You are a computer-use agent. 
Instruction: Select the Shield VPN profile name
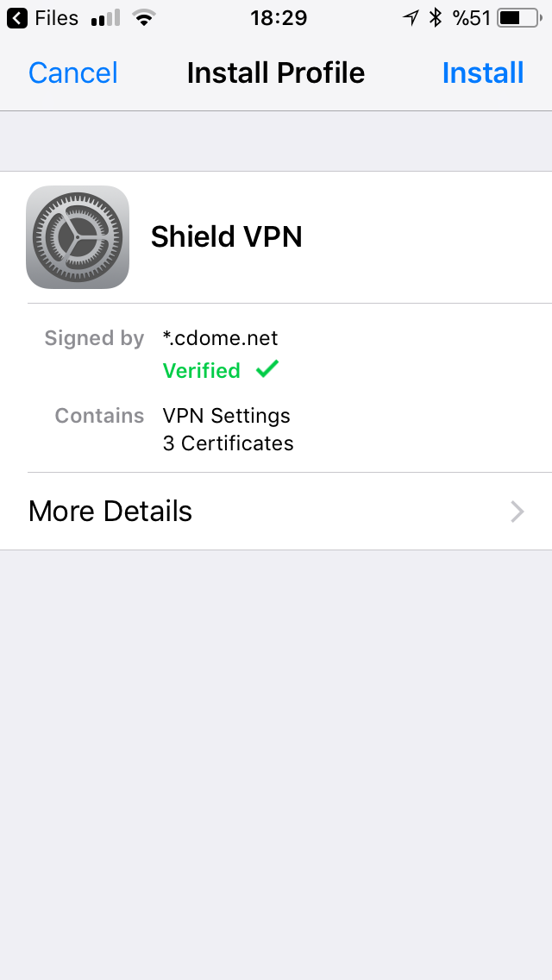click(x=226, y=237)
